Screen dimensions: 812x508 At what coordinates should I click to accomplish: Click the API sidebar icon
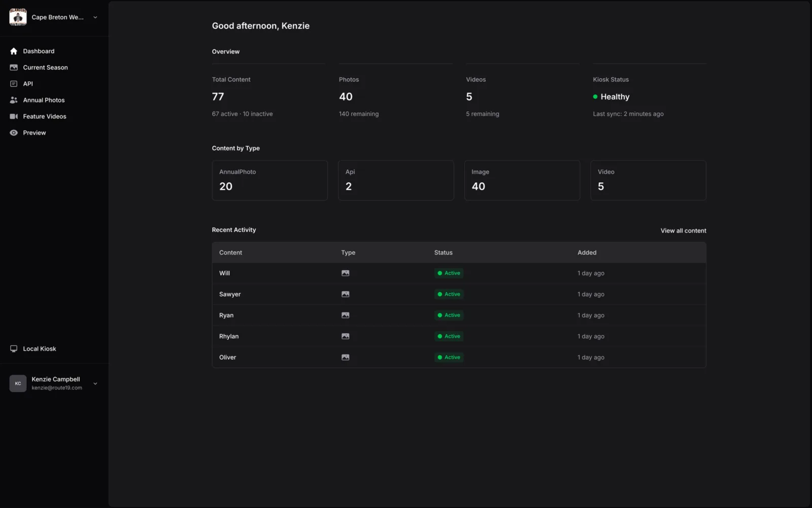tap(14, 84)
